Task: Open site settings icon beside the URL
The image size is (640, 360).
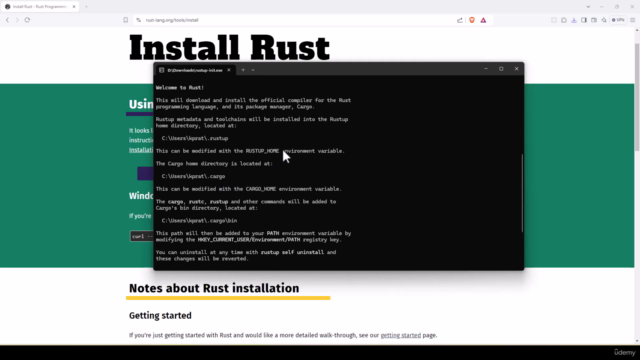Action: point(139,20)
